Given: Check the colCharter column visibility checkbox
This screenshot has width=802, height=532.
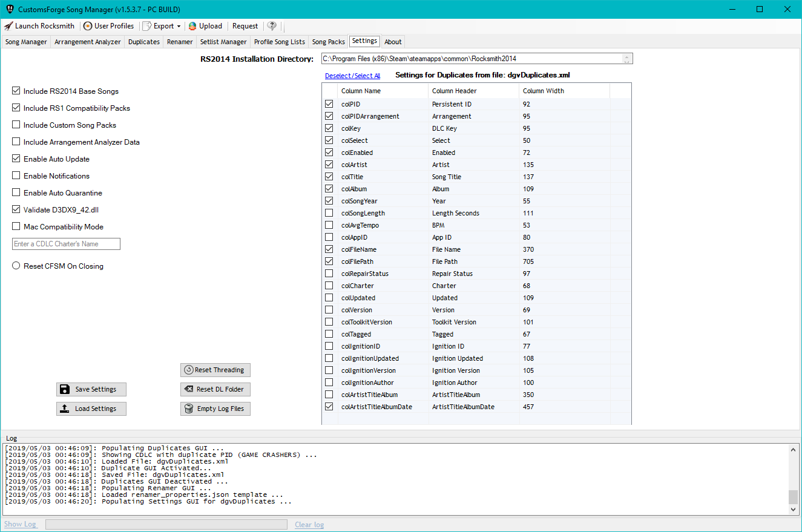Looking at the screenshot, I should (329, 285).
